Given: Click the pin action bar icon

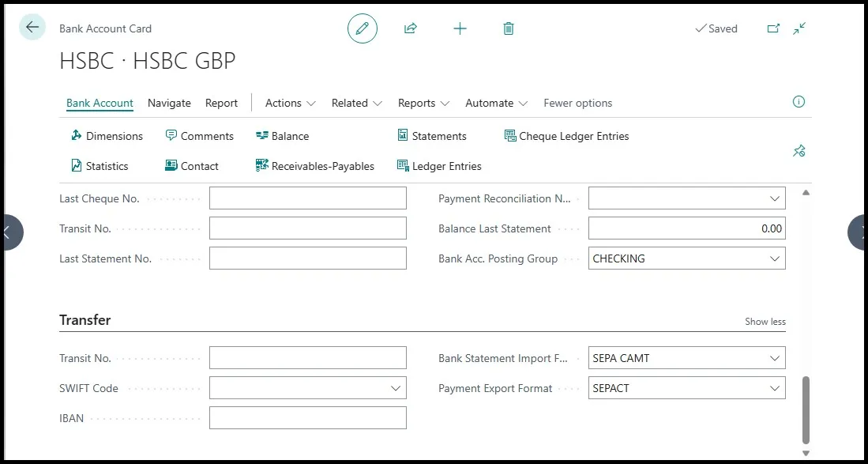Looking at the screenshot, I should (798, 151).
